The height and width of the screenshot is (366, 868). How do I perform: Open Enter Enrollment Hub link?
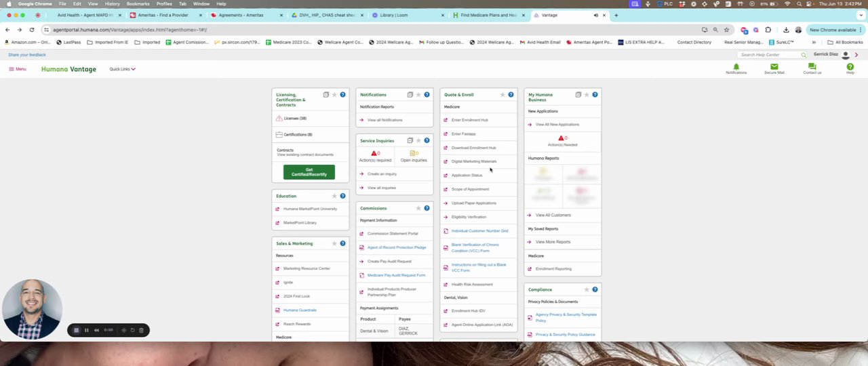[470, 120]
